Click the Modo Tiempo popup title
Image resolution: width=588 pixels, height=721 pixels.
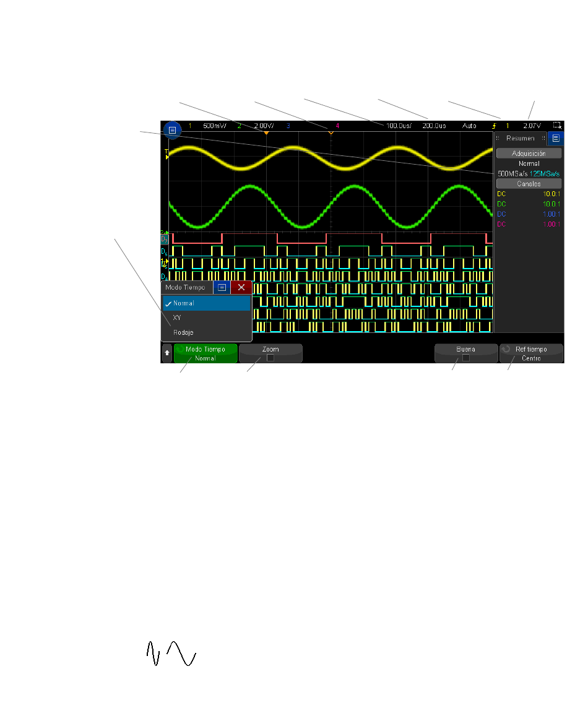185,287
